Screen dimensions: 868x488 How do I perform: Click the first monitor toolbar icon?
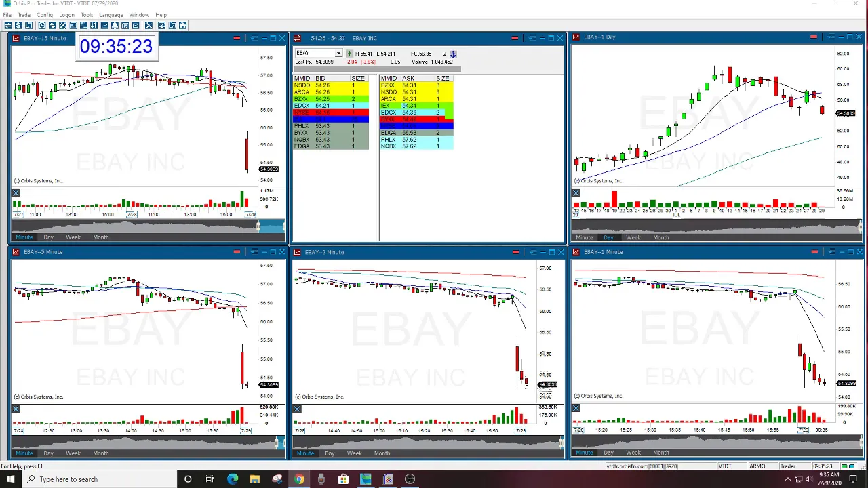[x=161, y=25]
